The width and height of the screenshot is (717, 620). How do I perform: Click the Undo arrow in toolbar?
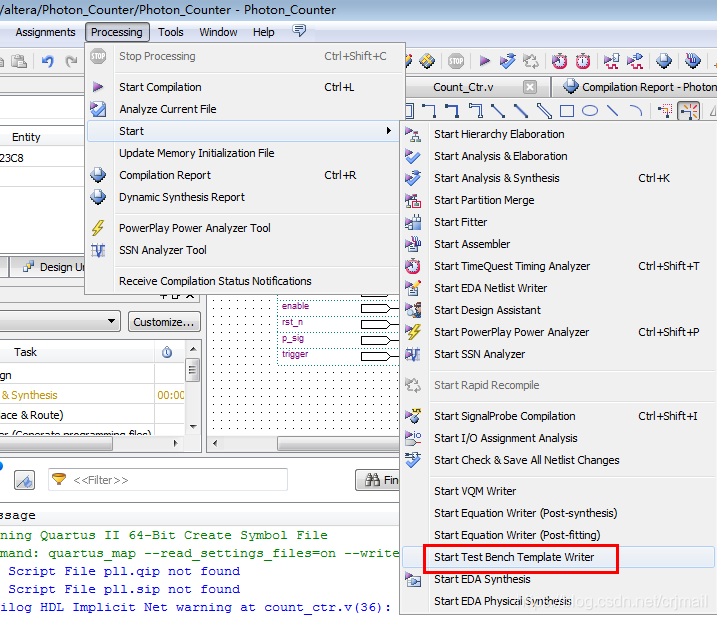click(48, 61)
